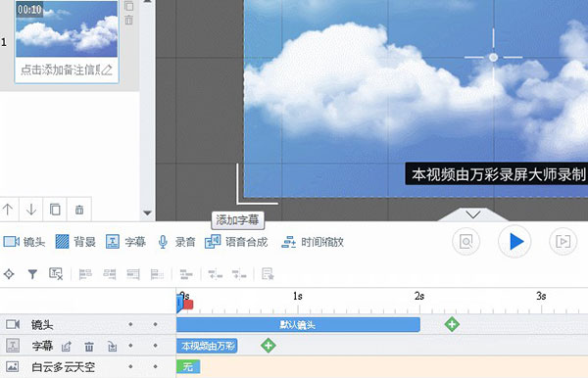The height and width of the screenshot is (378, 588).
Task: Toggle left dot on 字幕 track
Action: [130, 345]
